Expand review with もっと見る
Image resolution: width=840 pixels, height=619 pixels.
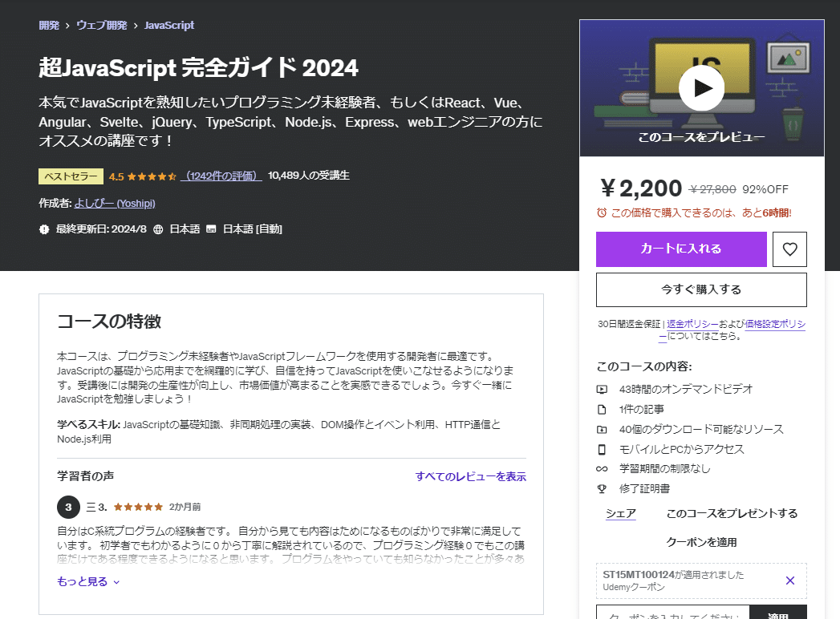(88, 581)
